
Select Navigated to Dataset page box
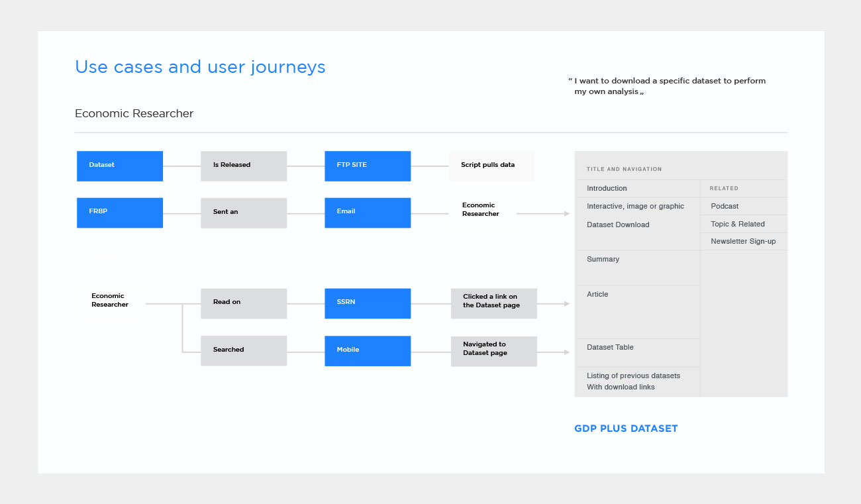(493, 350)
